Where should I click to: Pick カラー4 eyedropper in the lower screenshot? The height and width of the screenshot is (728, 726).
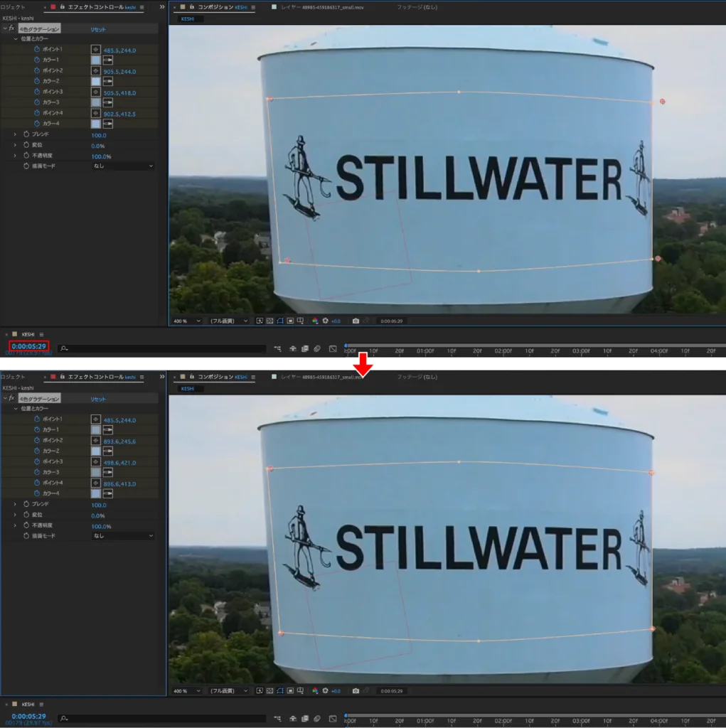[108, 493]
